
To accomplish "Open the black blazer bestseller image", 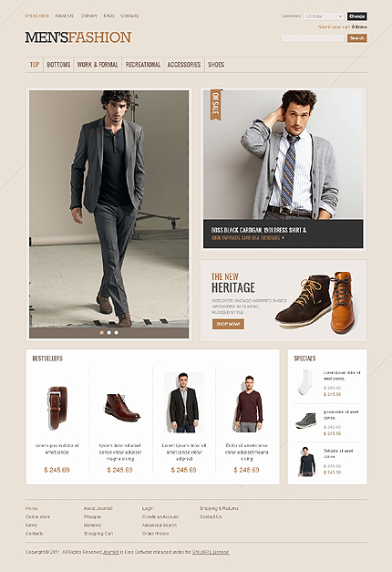I will pos(184,402).
